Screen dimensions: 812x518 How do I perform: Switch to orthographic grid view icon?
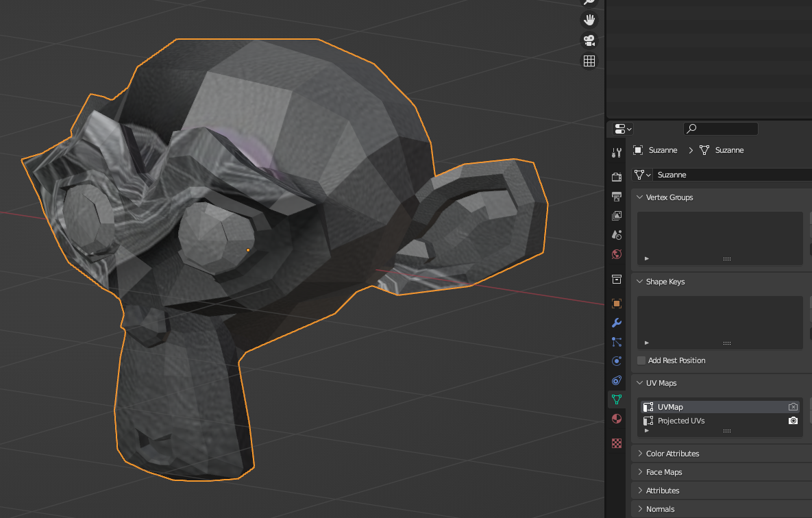[589, 61]
